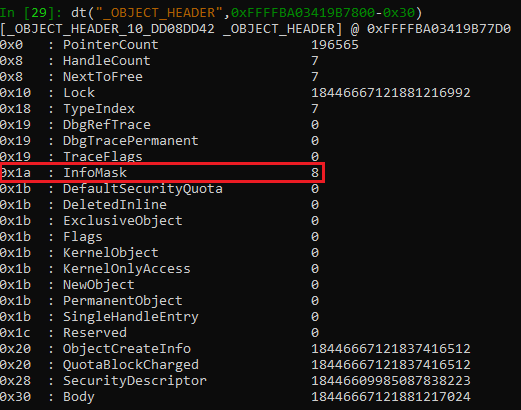The width and height of the screenshot is (521, 410).
Task: Click the 0xFFFFBA03419B7800-0x30 address argument
Action: [x=323, y=13]
